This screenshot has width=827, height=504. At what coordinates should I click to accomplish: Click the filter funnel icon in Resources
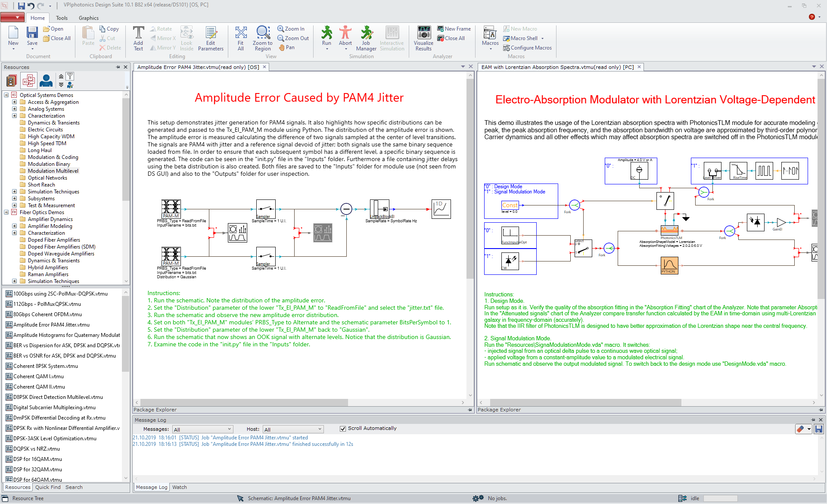[70, 76]
